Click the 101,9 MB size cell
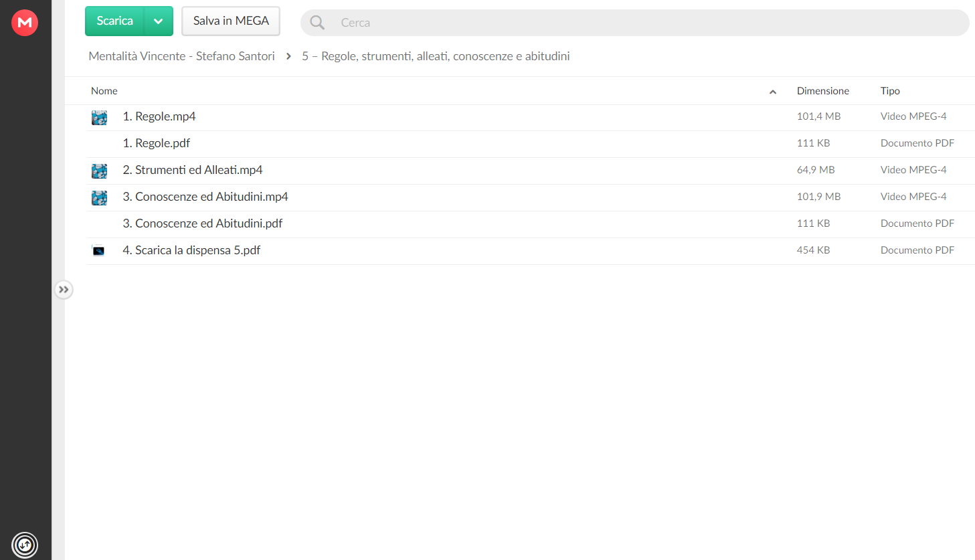 click(818, 197)
